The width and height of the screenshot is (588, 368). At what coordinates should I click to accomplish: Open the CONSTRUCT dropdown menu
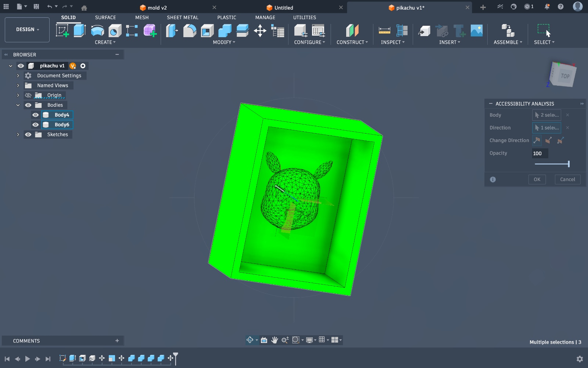[x=352, y=42]
